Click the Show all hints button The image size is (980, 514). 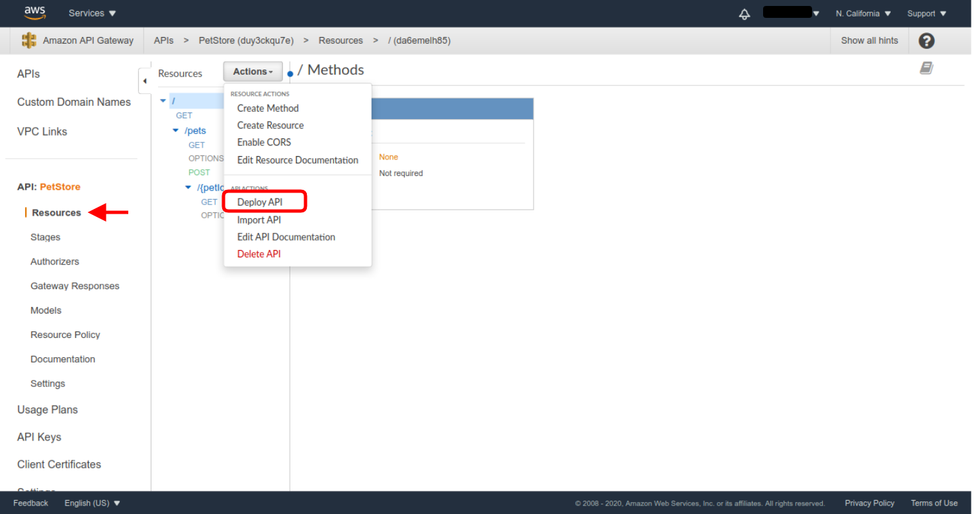coord(869,40)
